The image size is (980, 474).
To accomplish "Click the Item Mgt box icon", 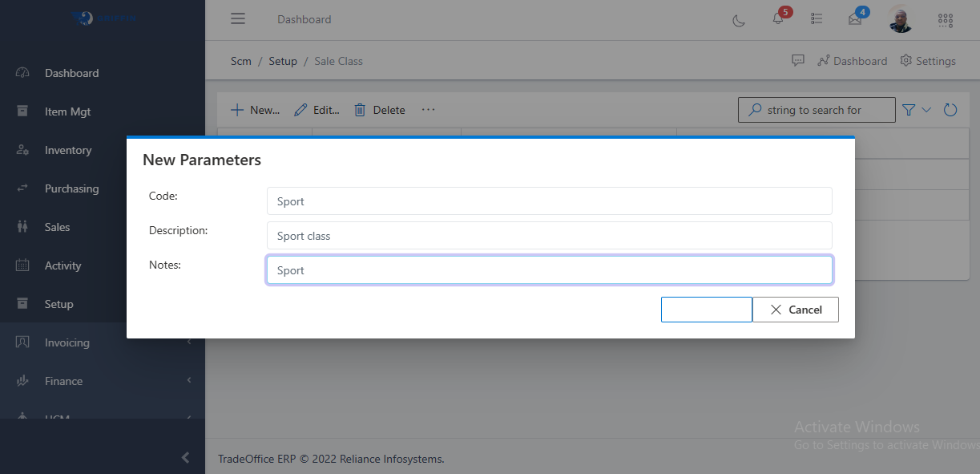I will (22, 111).
